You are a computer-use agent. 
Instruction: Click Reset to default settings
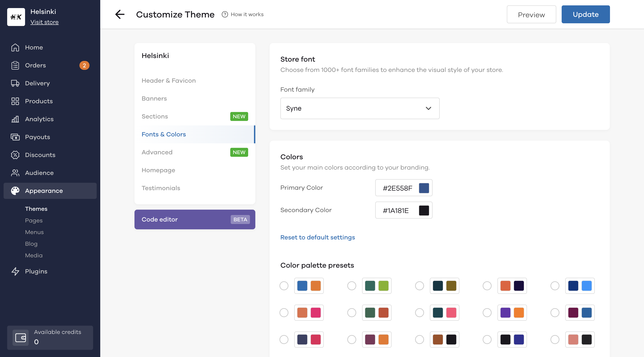pos(318,237)
